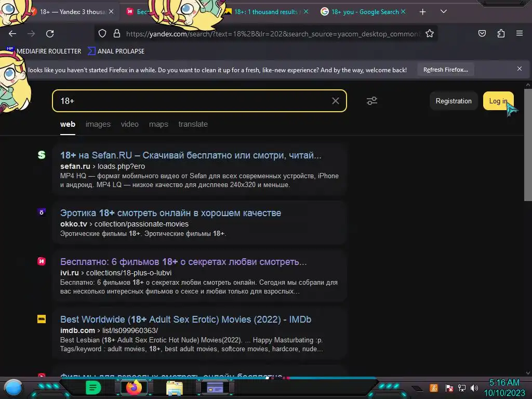Screen dimensions: 532x399
Task: Select the web search tab
Action: [68, 124]
